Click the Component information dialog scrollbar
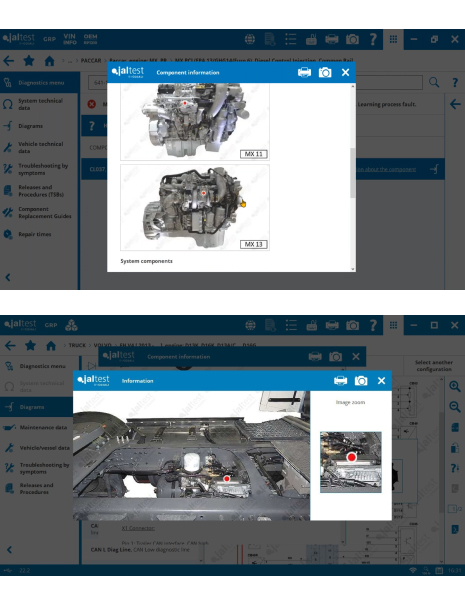465x604 pixels. (353, 173)
